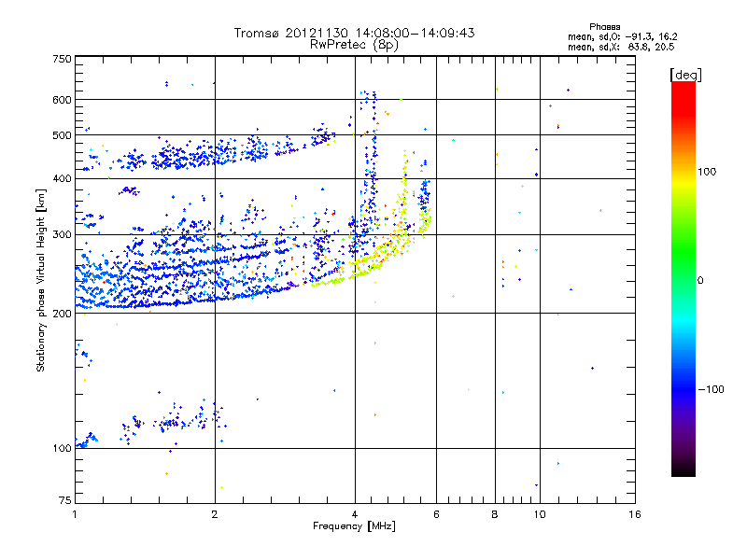Click the -100 degree colorbar label
747x560 pixels.
(x=711, y=389)
